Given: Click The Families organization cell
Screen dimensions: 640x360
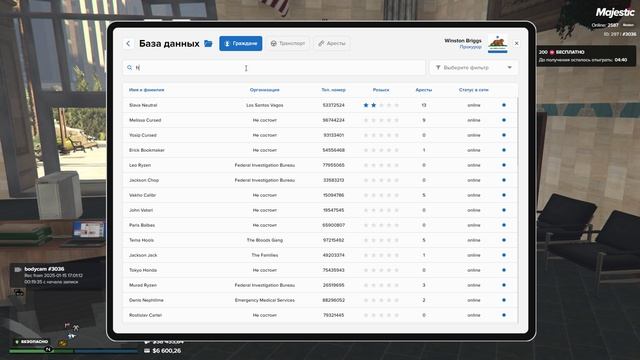Looking at the screenshot, I should [x=264, y=255].
